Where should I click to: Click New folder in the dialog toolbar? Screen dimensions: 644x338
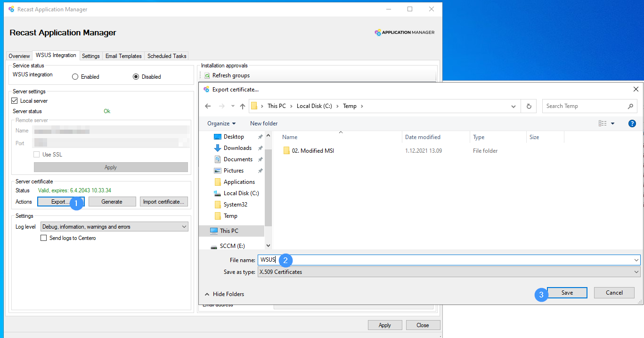(x=264, y=124)
